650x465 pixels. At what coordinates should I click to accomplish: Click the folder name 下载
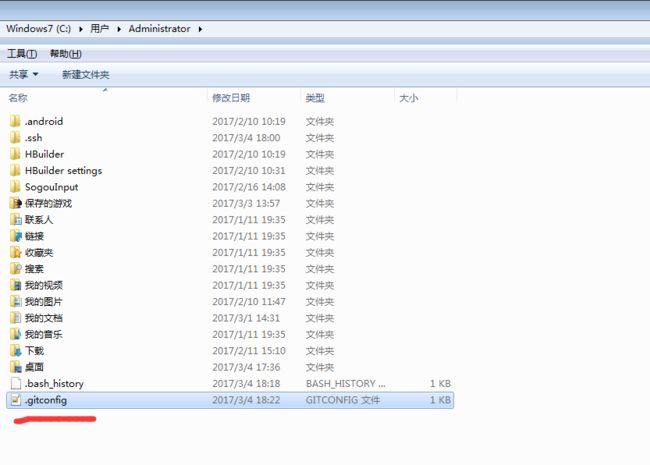34,351
